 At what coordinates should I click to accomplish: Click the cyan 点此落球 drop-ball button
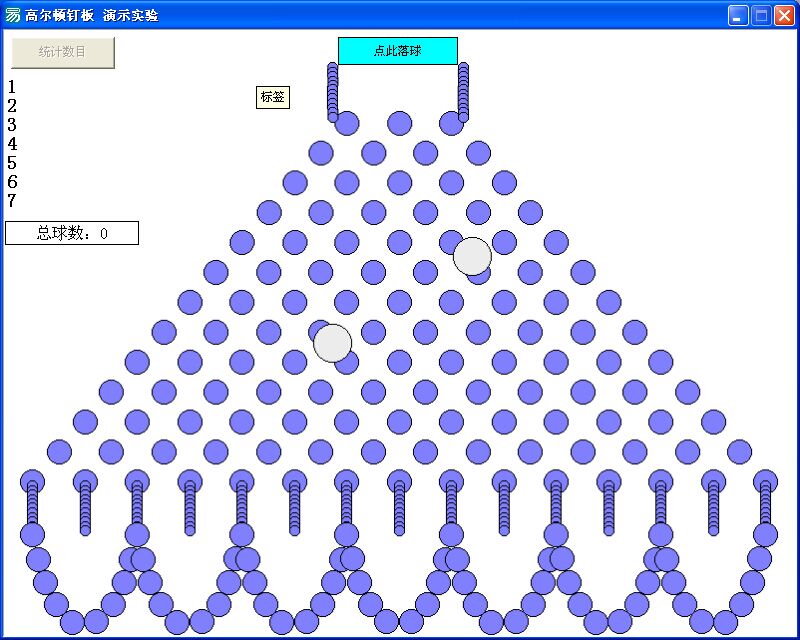coord(397,51)
